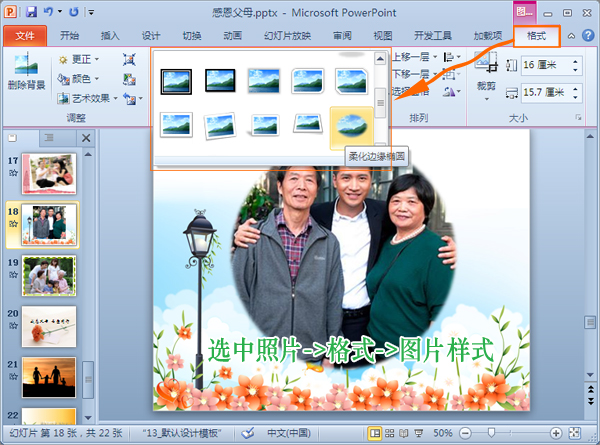Open the 颜色 color dropdown
The height and width of the screenshot is (445, 600).
(x=78, y=79)
